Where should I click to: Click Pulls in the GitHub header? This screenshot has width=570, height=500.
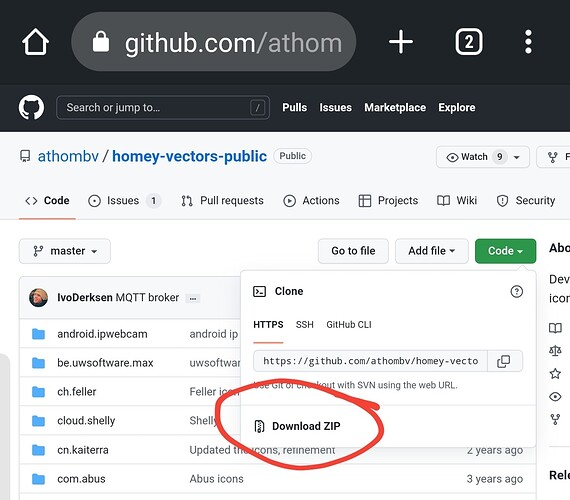(295, 108)
